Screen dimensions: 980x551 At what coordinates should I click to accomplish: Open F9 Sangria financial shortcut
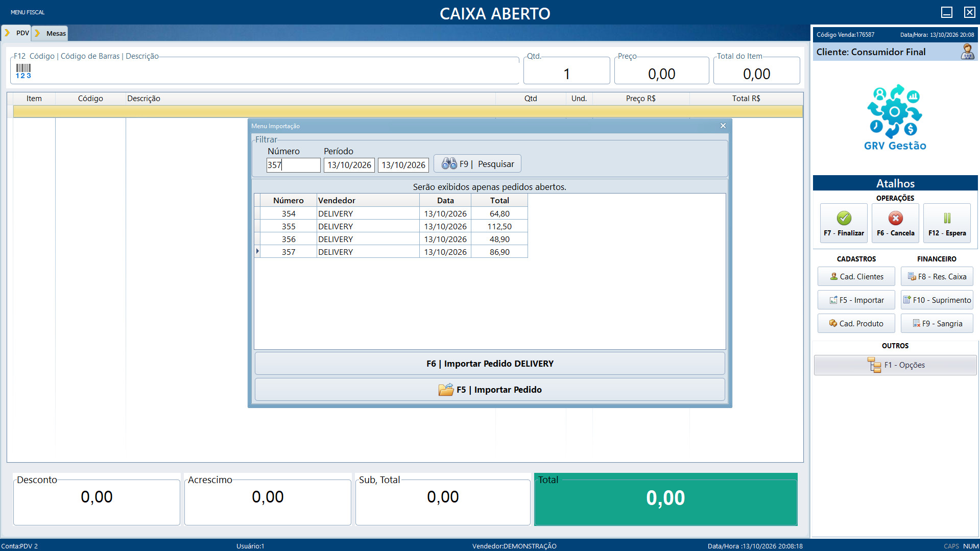pyautogui.click(x=937, y=323)
